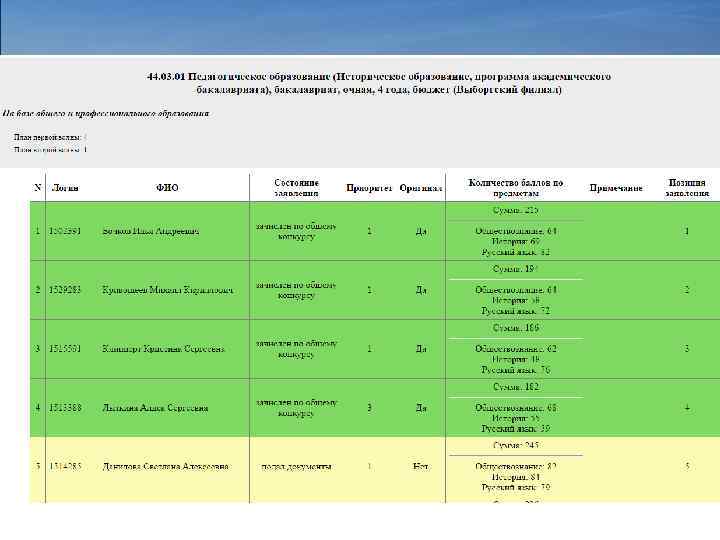Select the name Бочков Илья Андреевич
The height and width of the screenshot is (540, 720).
click(151, 231)
